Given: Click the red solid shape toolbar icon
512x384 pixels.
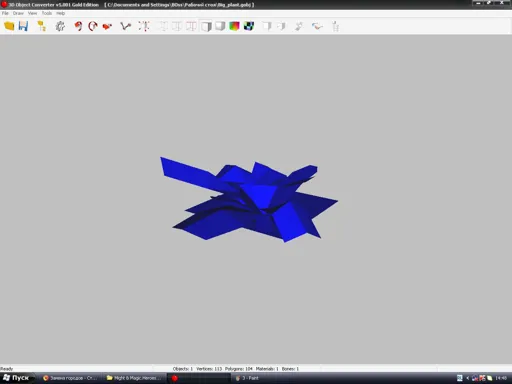Looking at the screenshot, I should [x=107, y=26].
